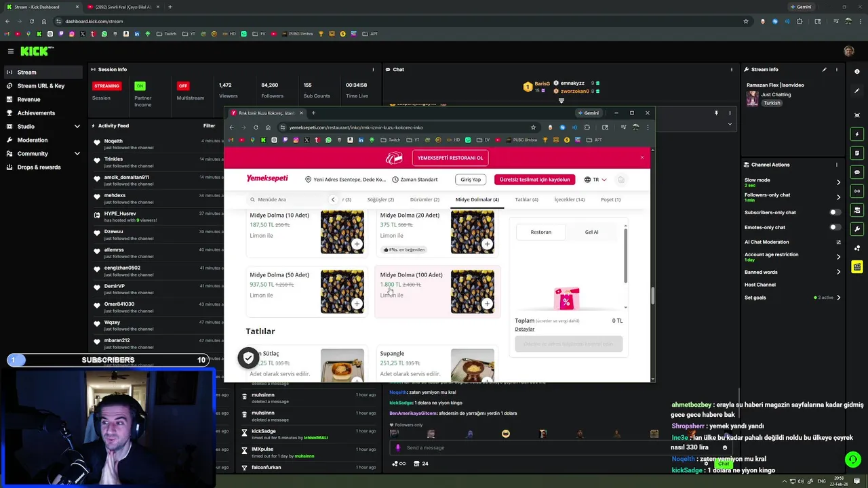
Task: Select the Dürümler (2) tab
Action: 425,199
